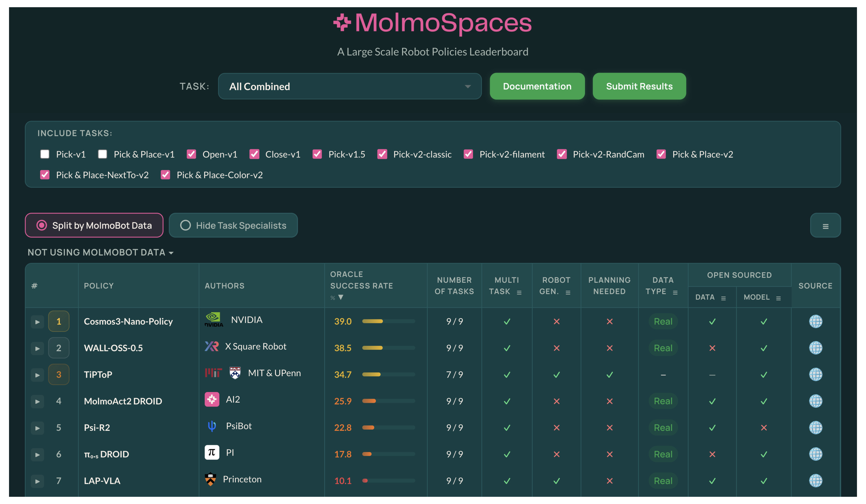The image size is (866, 504).
Task: Click the Princeton shield logo
Action: pyautogui.click(x=210, y=479)
